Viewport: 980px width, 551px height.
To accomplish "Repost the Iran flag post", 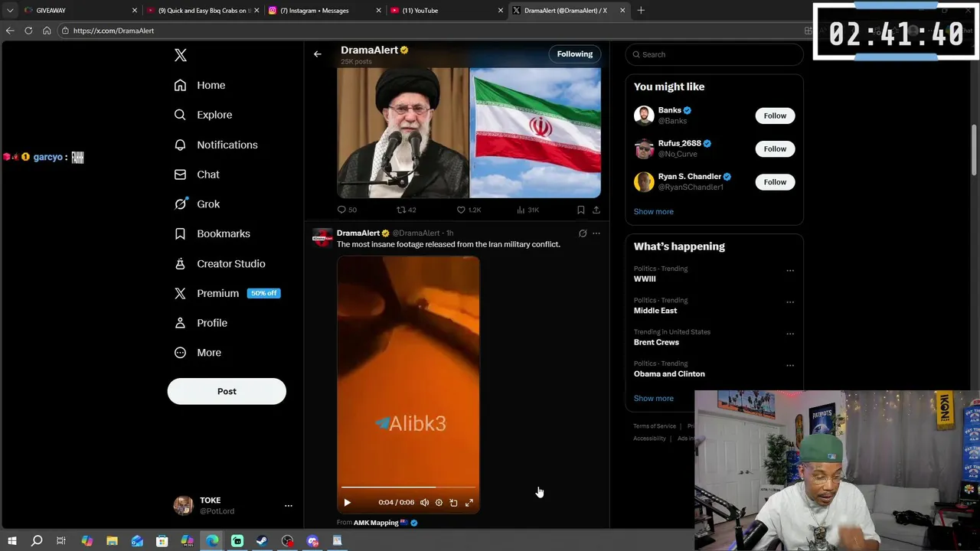I will [x=407, y=210].
